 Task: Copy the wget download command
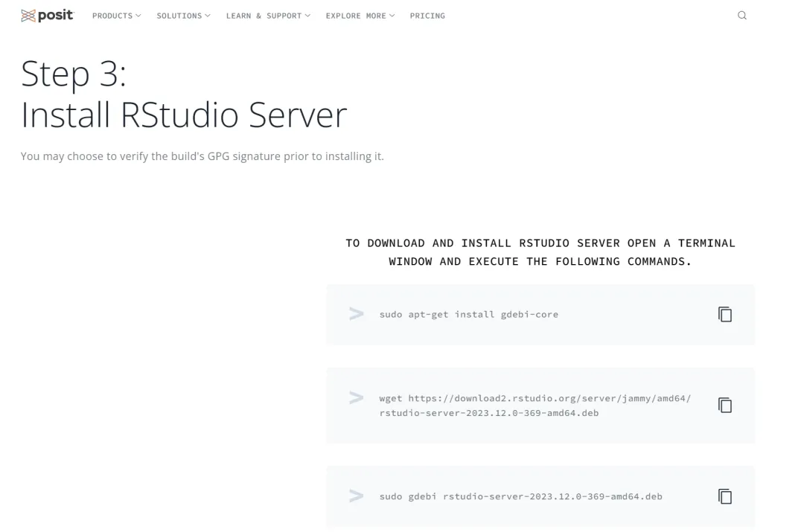(724, 405)
